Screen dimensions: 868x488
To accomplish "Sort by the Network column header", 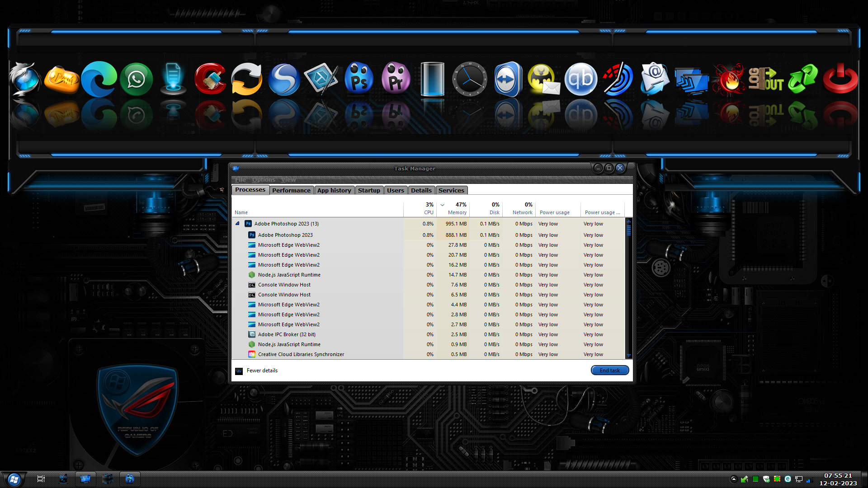I will click(519, 208).
